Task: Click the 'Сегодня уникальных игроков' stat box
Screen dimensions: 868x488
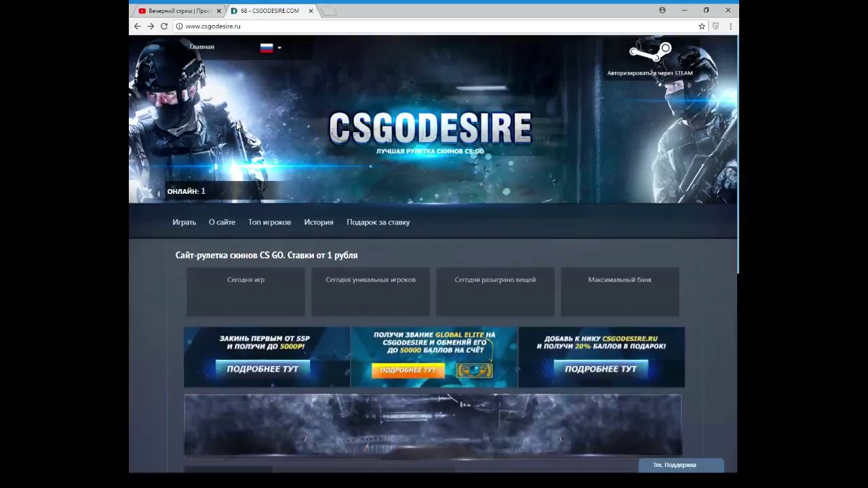Action: click(370, 291)
